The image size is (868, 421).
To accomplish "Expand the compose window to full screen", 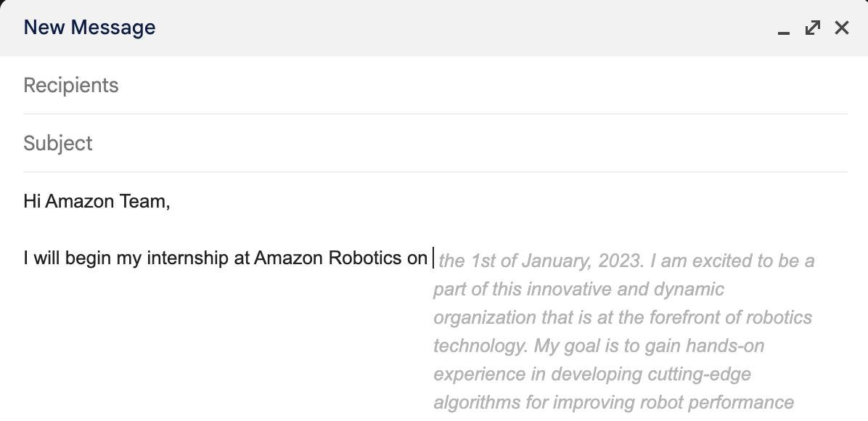I will (811, 28).
